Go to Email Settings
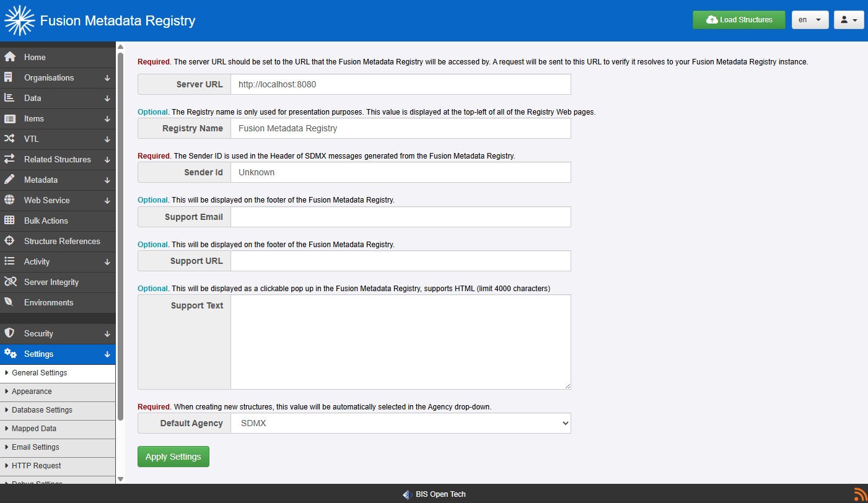The width and height of the screenshot is (868, 503). pos(35,447)
